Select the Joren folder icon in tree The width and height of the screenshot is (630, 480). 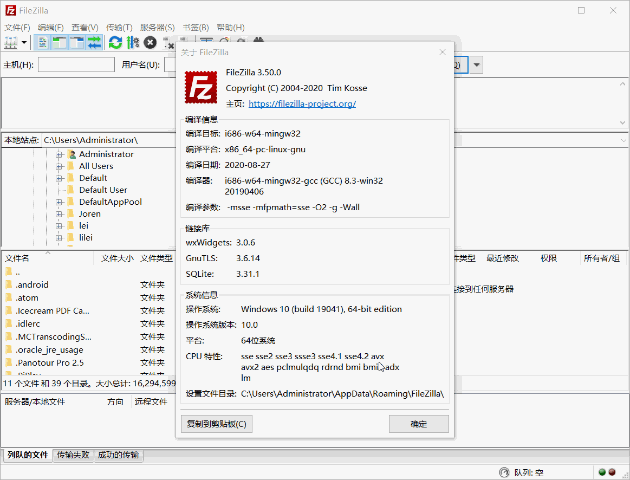click(71, 214)
